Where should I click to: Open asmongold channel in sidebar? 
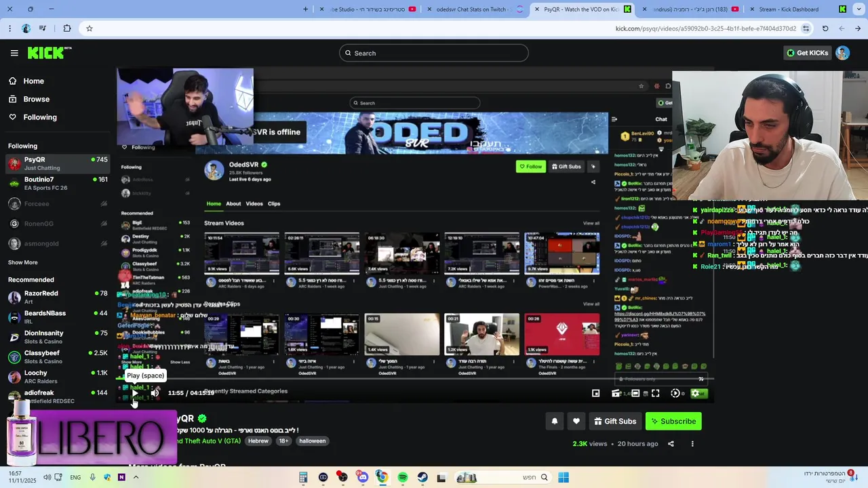[x=58, y=243]
